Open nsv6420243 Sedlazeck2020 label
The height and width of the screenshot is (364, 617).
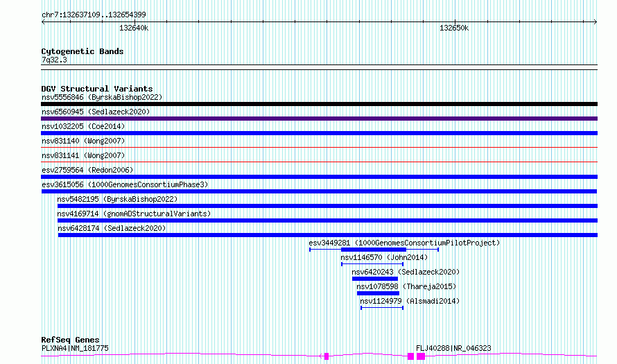(406, 272)
